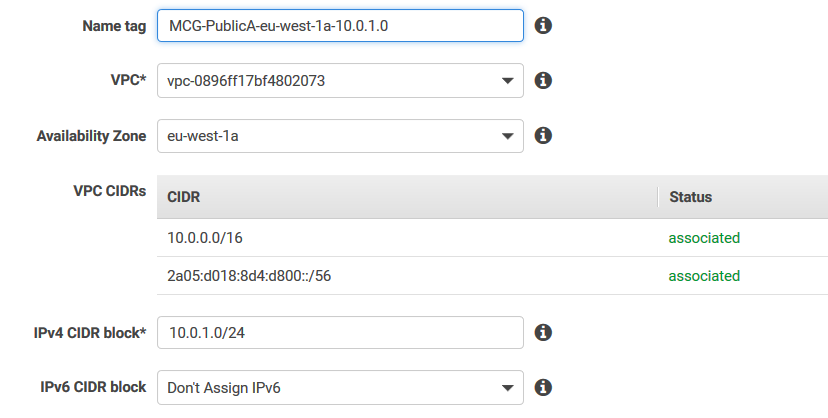Open the info tooltip for VPC
This screenshot has height=418, width=828.
point(543,80)
